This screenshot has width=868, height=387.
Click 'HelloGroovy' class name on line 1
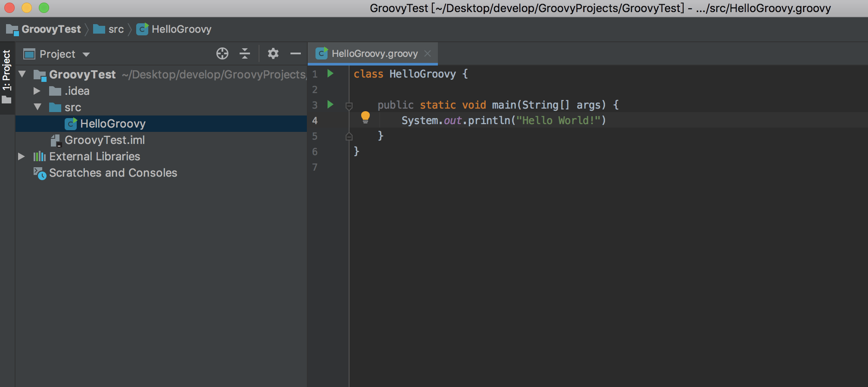point(422,74)
